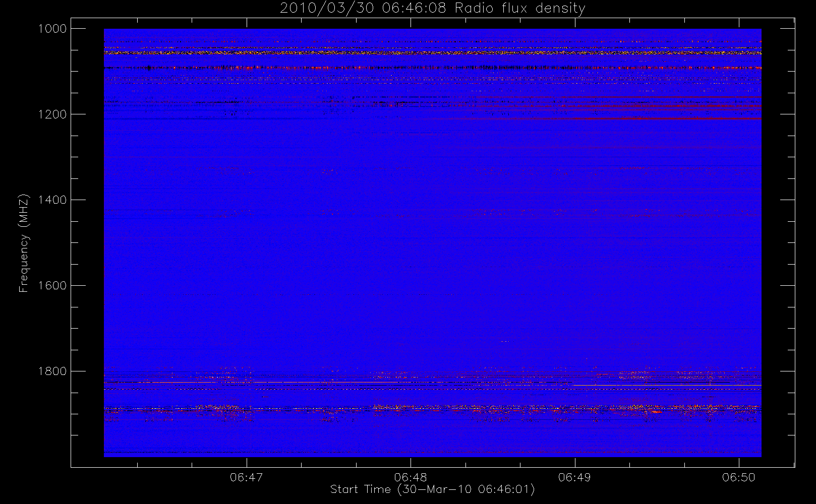The height and width of the screenshot is (504, 816).
Task: Click the 06:49 time tick label
Action: pyautogui.click(x=574, y=477)
